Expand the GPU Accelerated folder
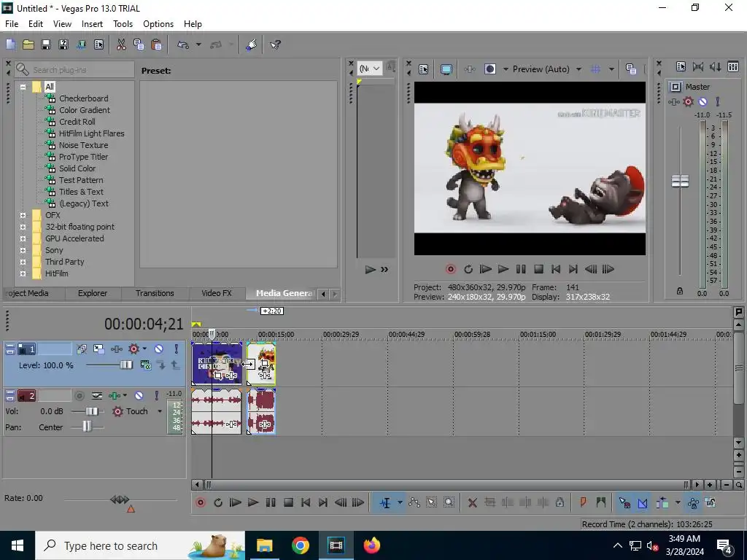This screenshot has height=560, width=747. [23, 238]
